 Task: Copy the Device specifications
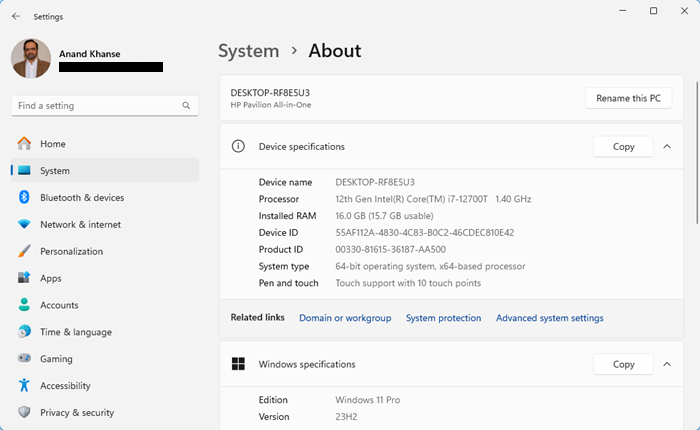coord(623,147)
